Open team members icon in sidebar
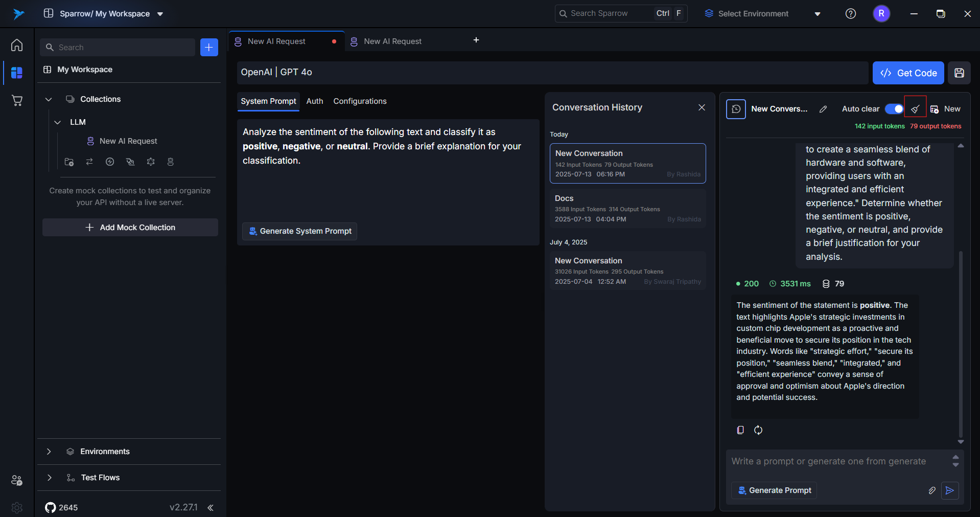This screenshot has height=517, width=980. point(17,480)
